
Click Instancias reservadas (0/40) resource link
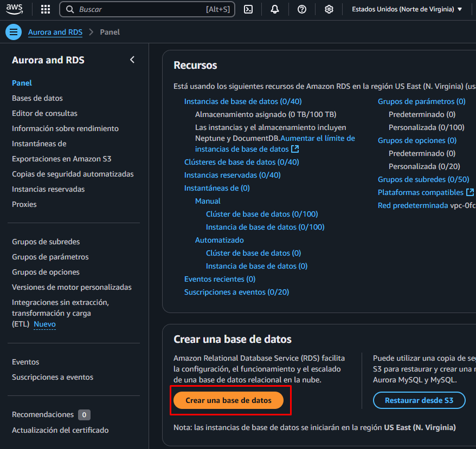pos(232,175)
